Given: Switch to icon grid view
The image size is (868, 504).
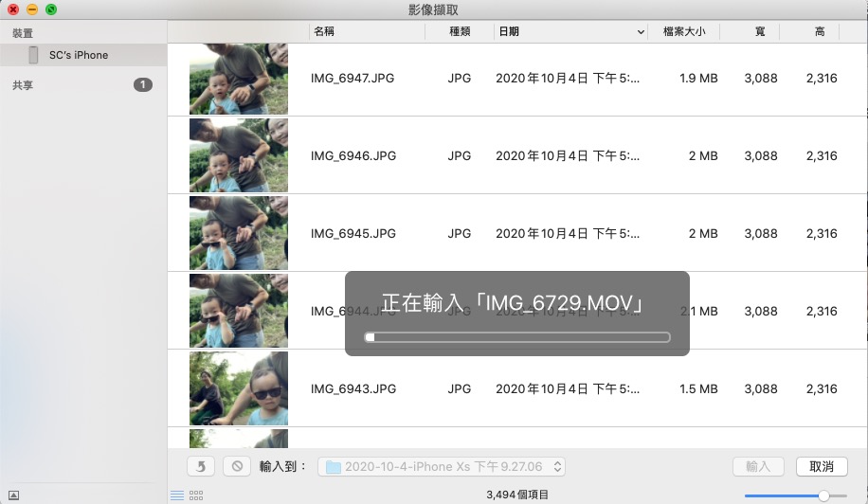Looking at the screenshot, I should (196, 495).
